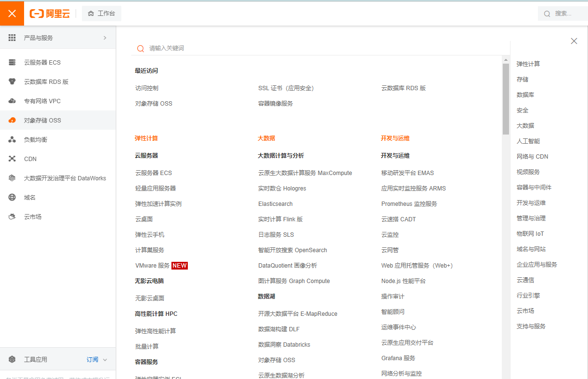The width and height of the screenshot is (588, 379).
Task: Expand the 订阅 dropdown chevron
Action: point(105,360)
